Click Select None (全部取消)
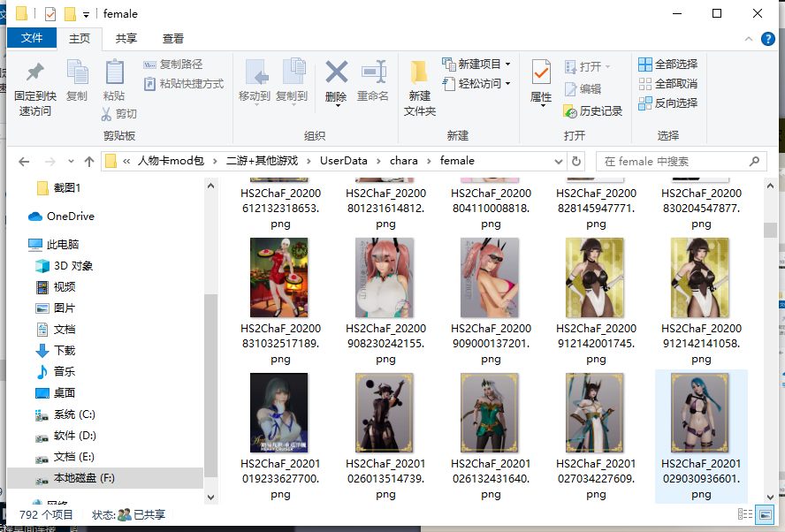The height and width of the screenshot is (532, 785). (x=667, y=84)
